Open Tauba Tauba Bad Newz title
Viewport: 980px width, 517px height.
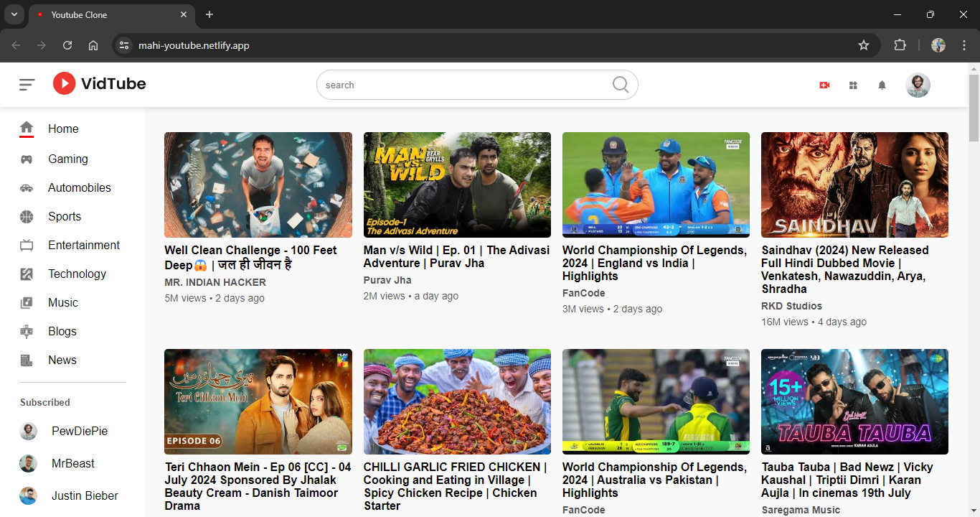(x=847, y=480)
